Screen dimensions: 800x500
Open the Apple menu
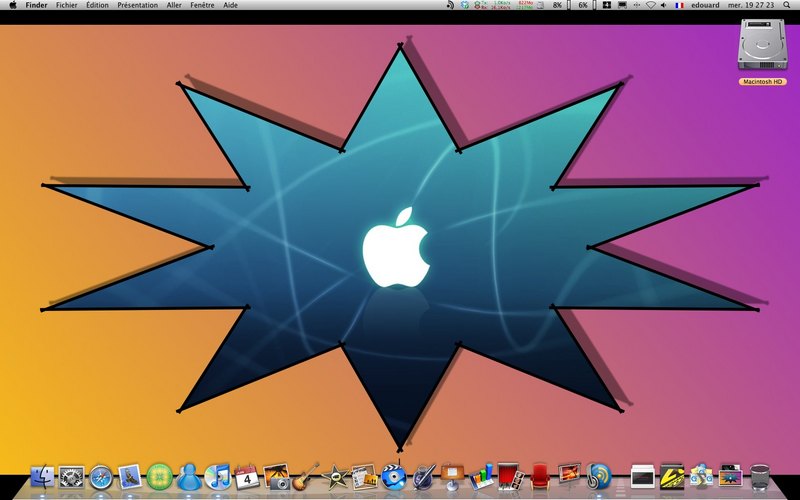click(x=13, y=5)
